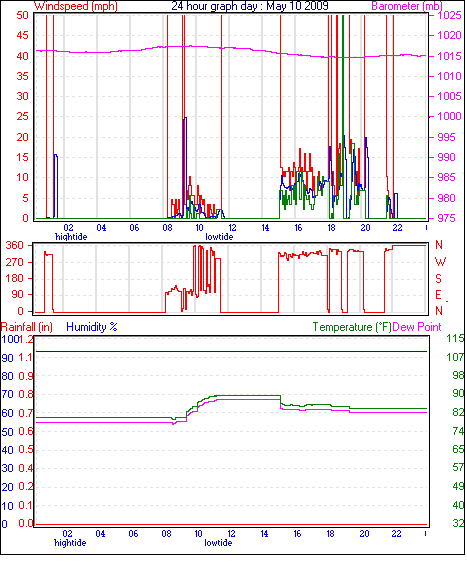467x566 pixels.
Task: Click the 45 windspeed axis value
Action: [22, 35]
